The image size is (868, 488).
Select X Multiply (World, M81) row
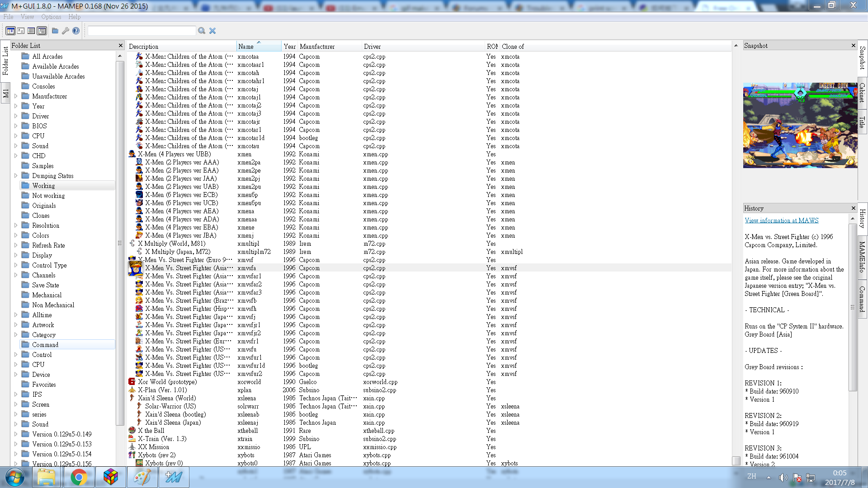pyautogui.click(x=429, y=244)
